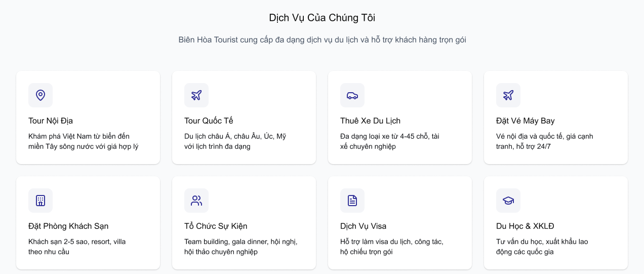Click the airplane icon above Đặt Vé Máy Bay
Screen dimensions: 644x274
point(508,95)
